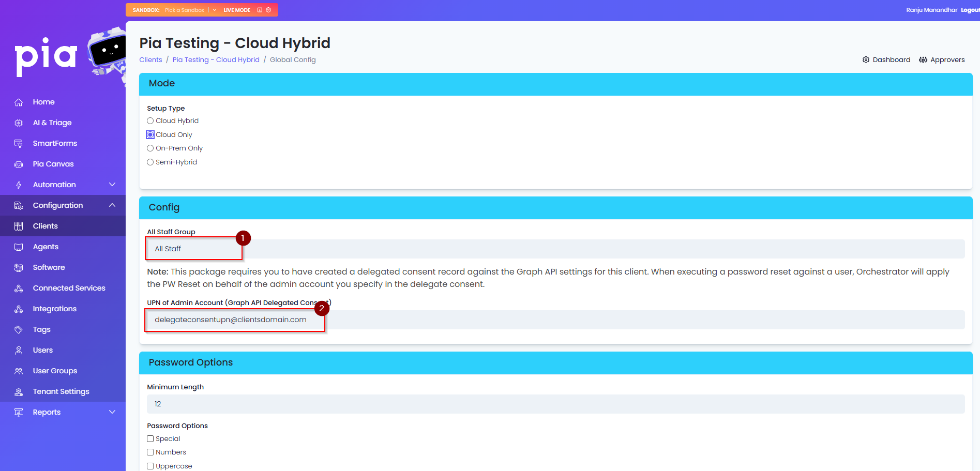This screenshot has width=980, height=471.
Task: Click the UPN of Admin Account field
Action: pos(556,320)
